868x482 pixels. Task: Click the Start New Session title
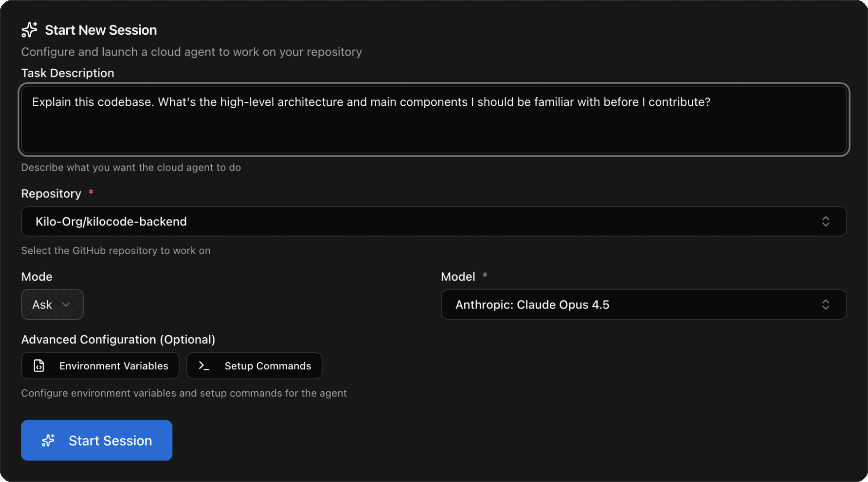(x=101, y=29)
